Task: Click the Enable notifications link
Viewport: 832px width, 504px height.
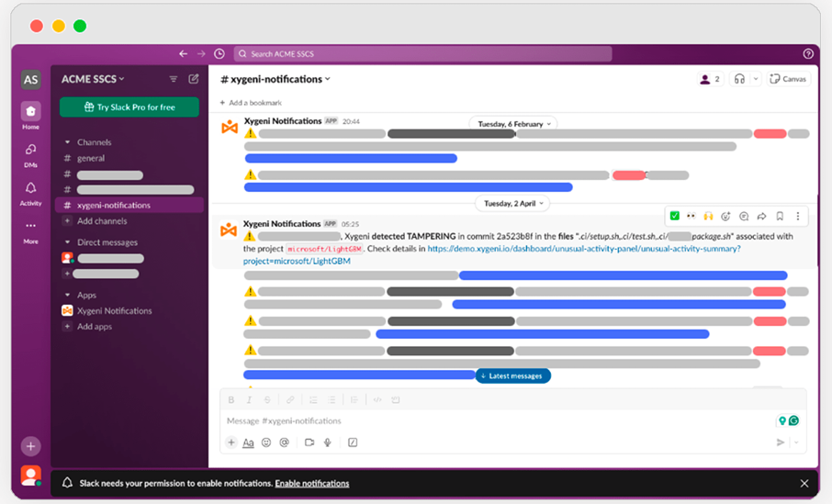Action: pyautogui.click(x=312, y=484)
